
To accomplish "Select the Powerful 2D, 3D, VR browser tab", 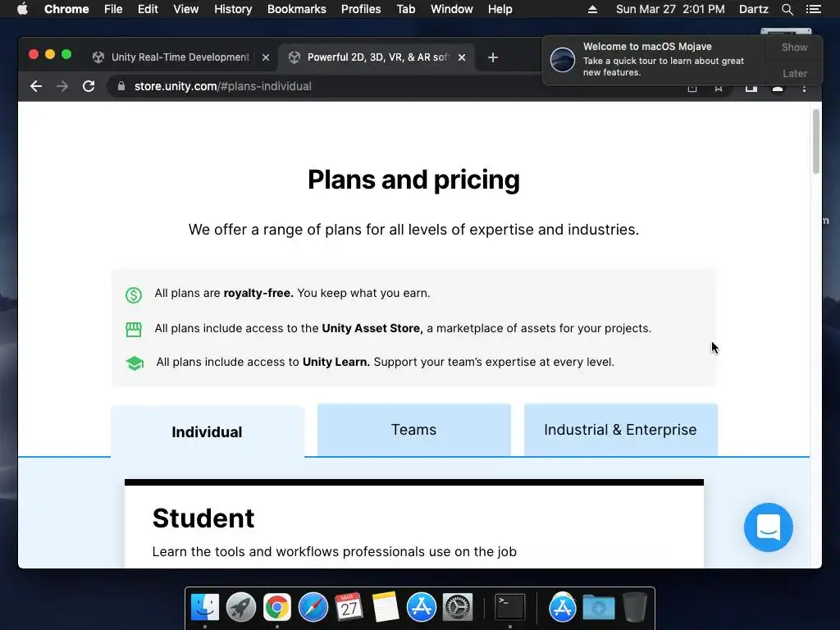I will point(377,57).
